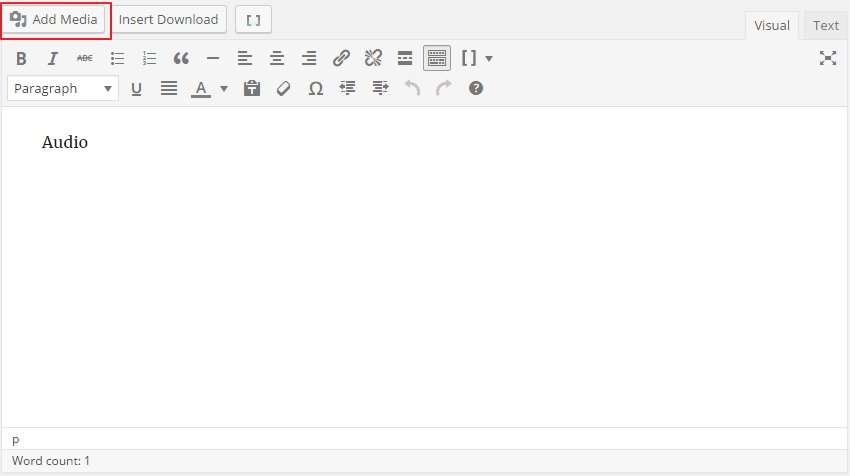
Task: Insert a horizontal line
Action: coord(213,58)
